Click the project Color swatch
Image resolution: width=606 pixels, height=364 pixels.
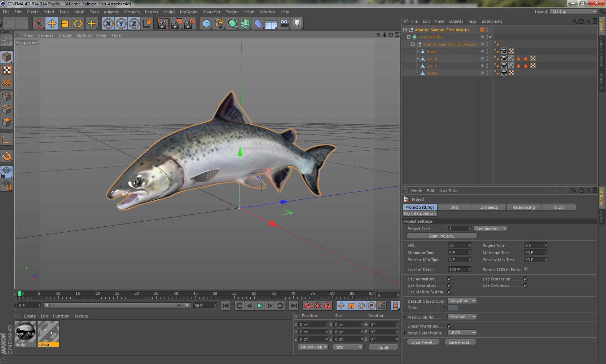[x=453, y=308]
